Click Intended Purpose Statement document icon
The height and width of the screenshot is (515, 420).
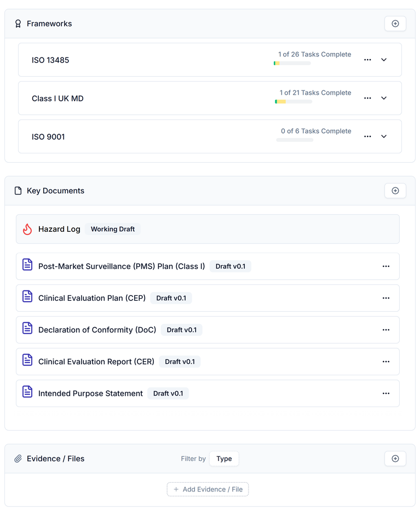pos(27,392)
